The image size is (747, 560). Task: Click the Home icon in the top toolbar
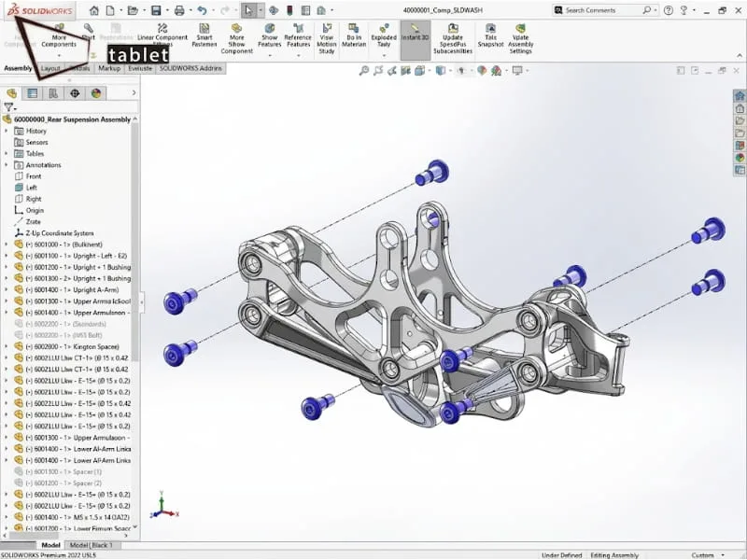[94, 10]
